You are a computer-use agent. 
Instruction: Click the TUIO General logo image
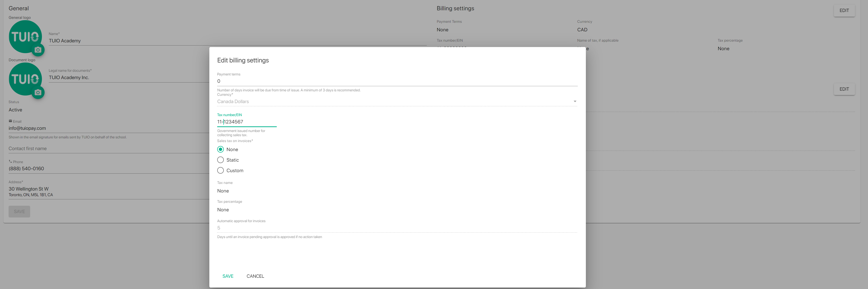(x=25, y=36)
